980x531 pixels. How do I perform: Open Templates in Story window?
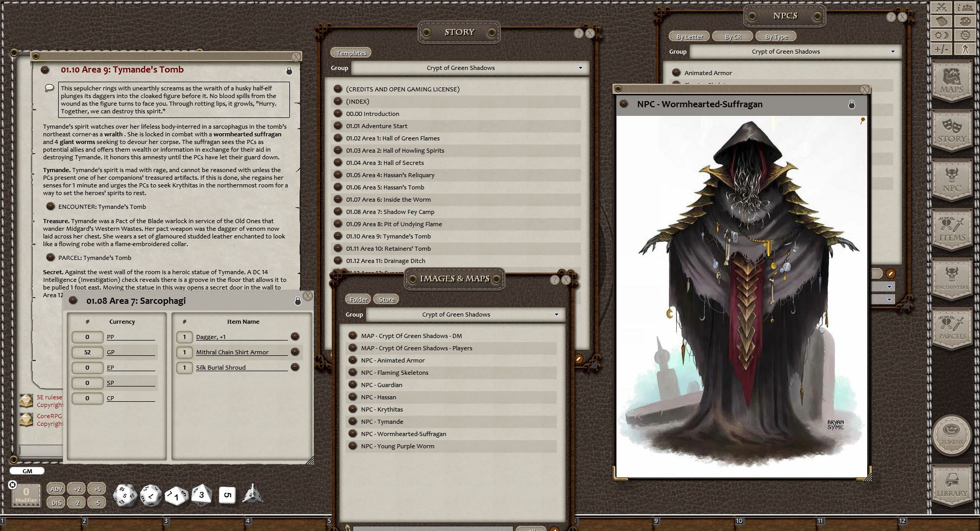point(351,53)
